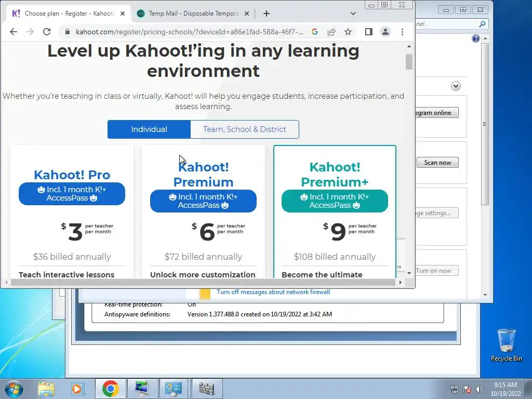This screenshot has height=399, width=532.
Task: Open Chrome's side panel icon
Action: tap(369, 32)
